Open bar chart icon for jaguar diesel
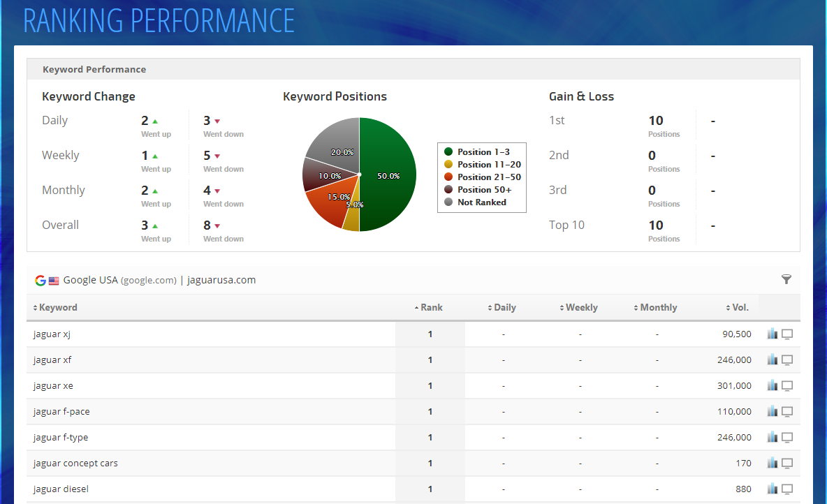Viewport: 827px width, 504px height. coord(772,489)
